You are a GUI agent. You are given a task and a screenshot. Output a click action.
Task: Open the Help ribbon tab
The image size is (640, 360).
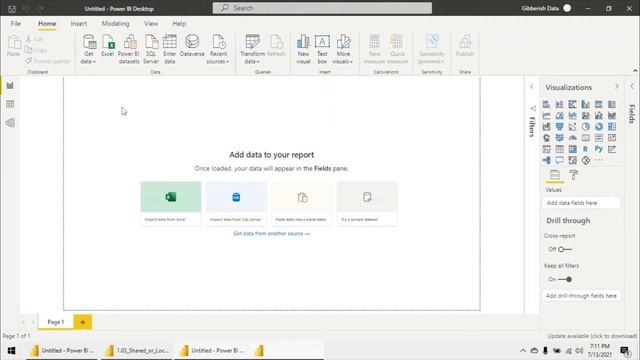(x=179, y=24)
